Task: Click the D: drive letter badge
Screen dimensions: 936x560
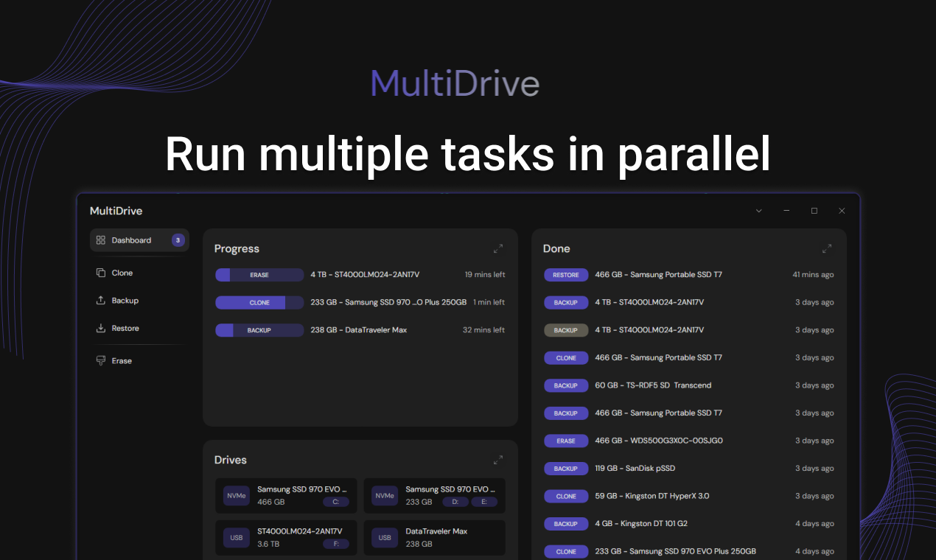Action: (455, 501)
